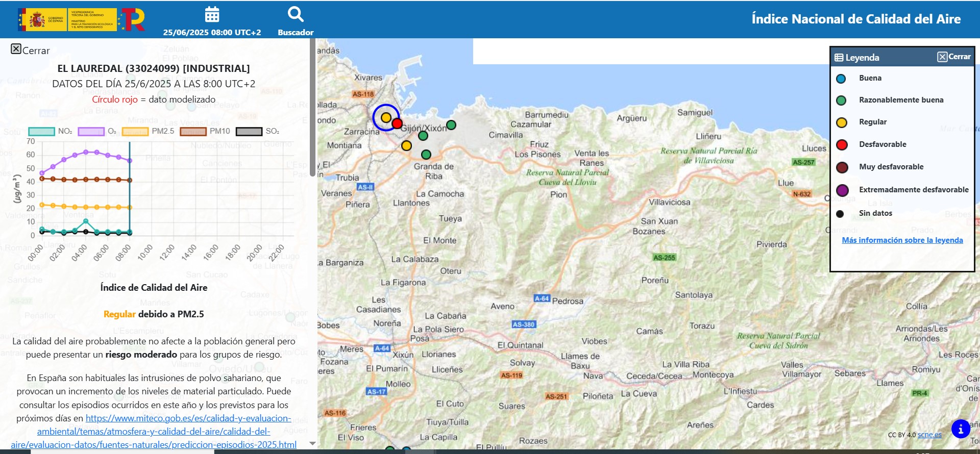This screenshot has width=980, height=454.
Task: Click the AS-II road shield on map
Action: click(365, 187)
